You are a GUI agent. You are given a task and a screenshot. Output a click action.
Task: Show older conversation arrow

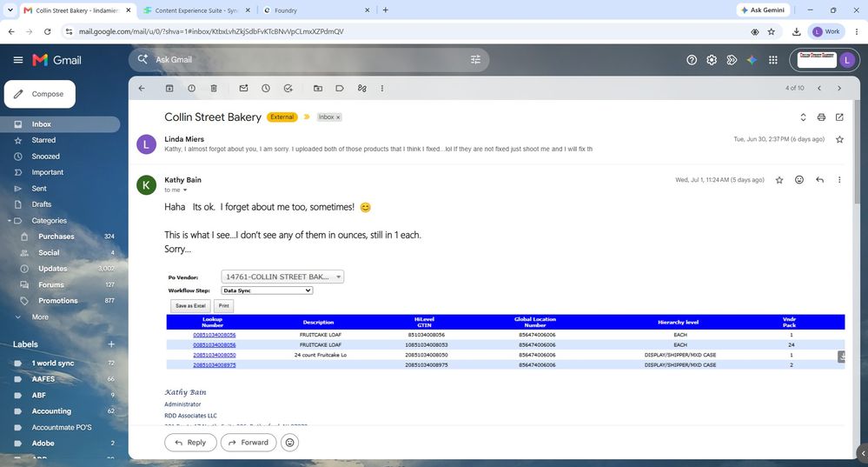[x=839, y=88]
